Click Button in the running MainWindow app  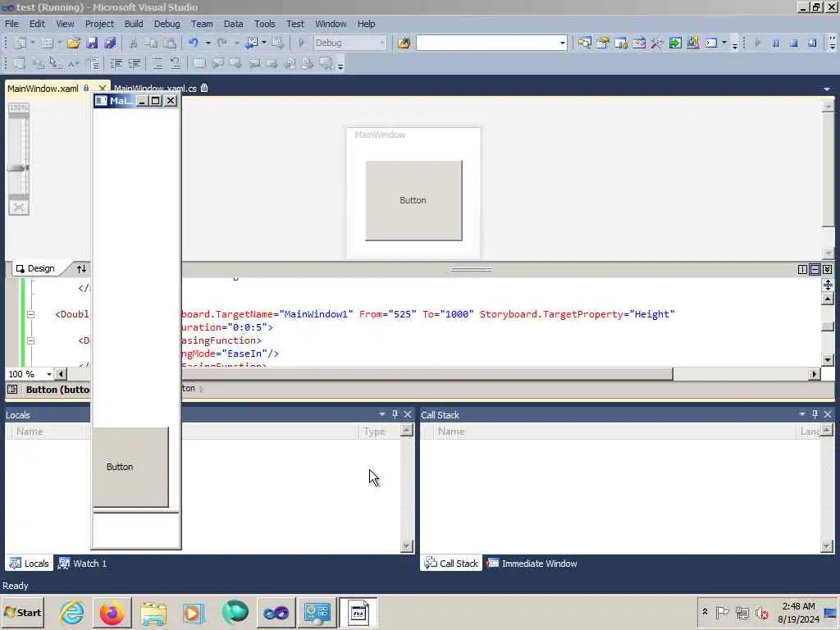(x=130, y=467)
